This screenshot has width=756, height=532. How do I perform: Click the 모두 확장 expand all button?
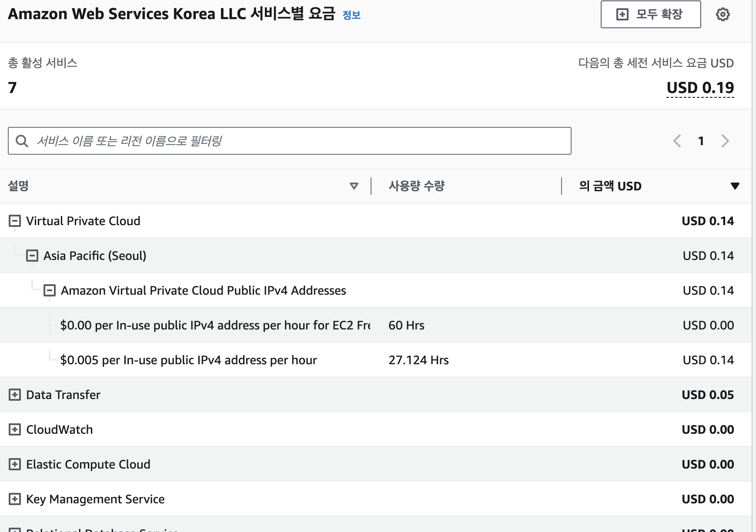click(x=651, y=14)
